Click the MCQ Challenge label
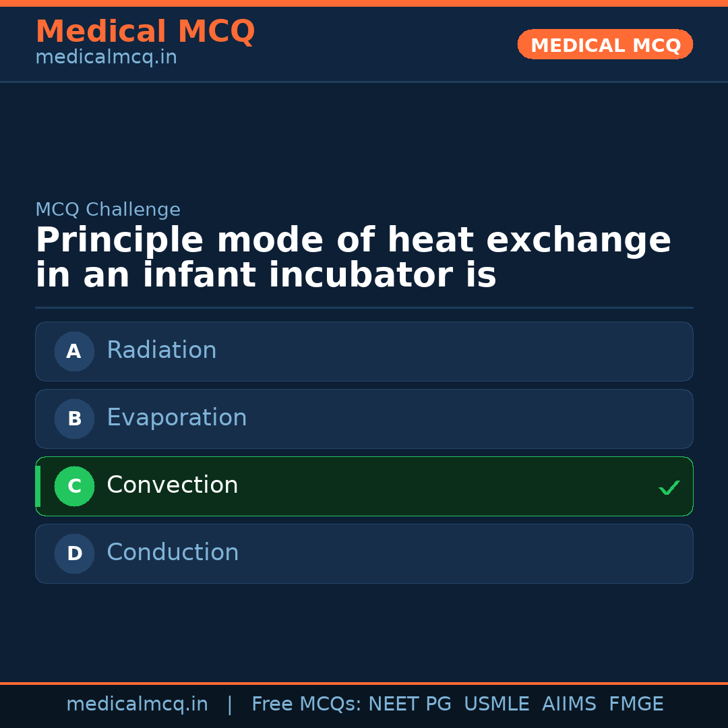728x728 pixels. pyautogui.click(x=108, y=210)
